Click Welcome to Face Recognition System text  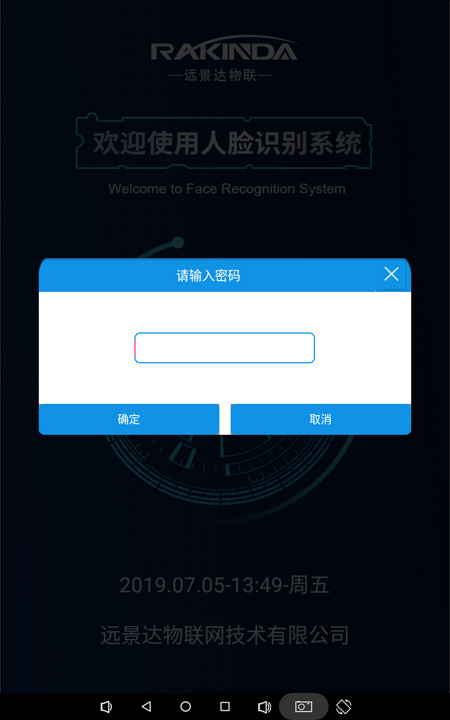pos(227,189)
